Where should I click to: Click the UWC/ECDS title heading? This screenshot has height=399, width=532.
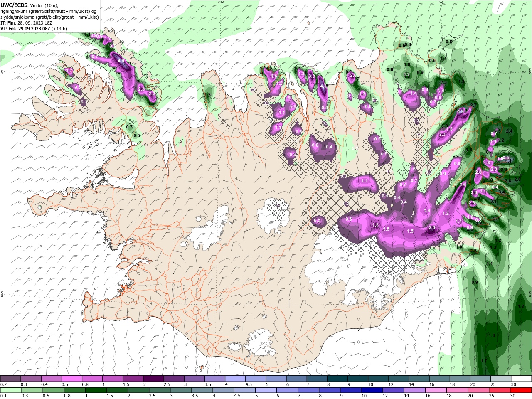click(15, 5)
